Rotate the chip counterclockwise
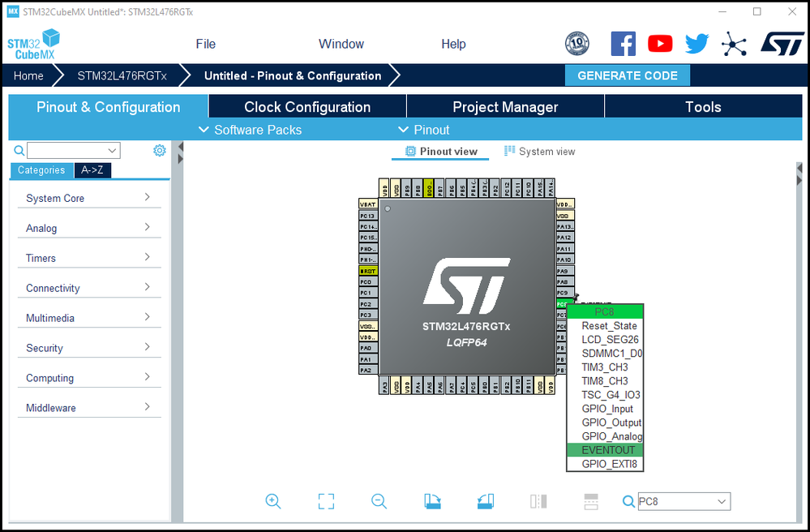This screenshot has width=810, height=532. (x=486, y=501)
